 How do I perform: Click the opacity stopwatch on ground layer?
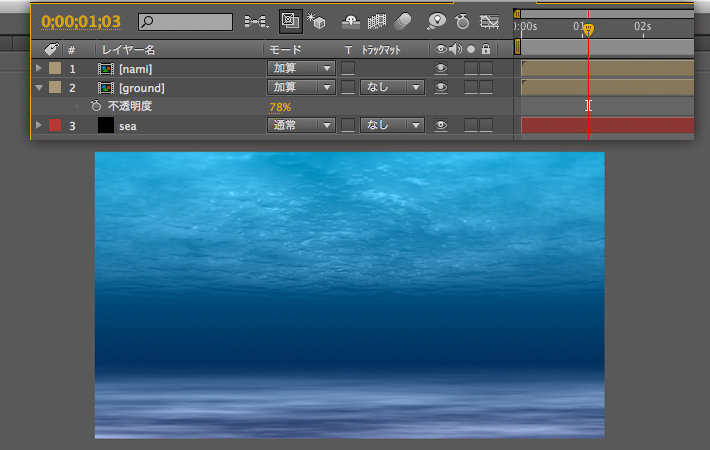(96, 106)
